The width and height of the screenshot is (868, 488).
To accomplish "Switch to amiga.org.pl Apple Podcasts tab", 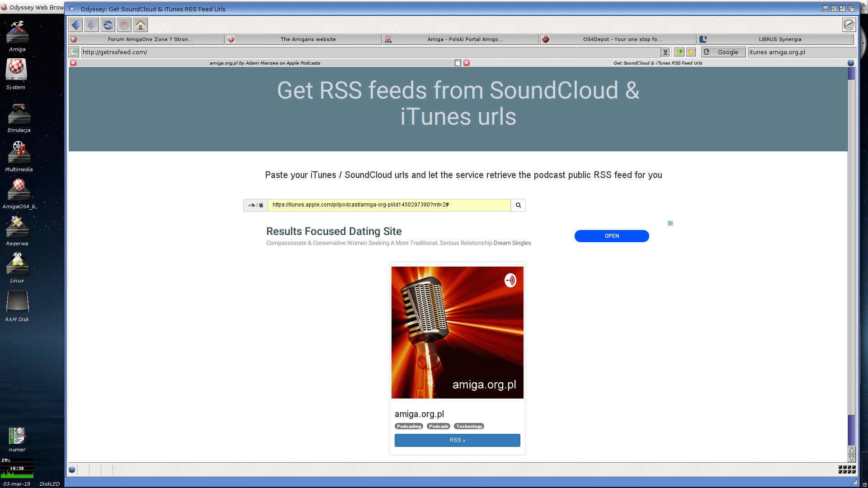I will [x=265, y=63].
